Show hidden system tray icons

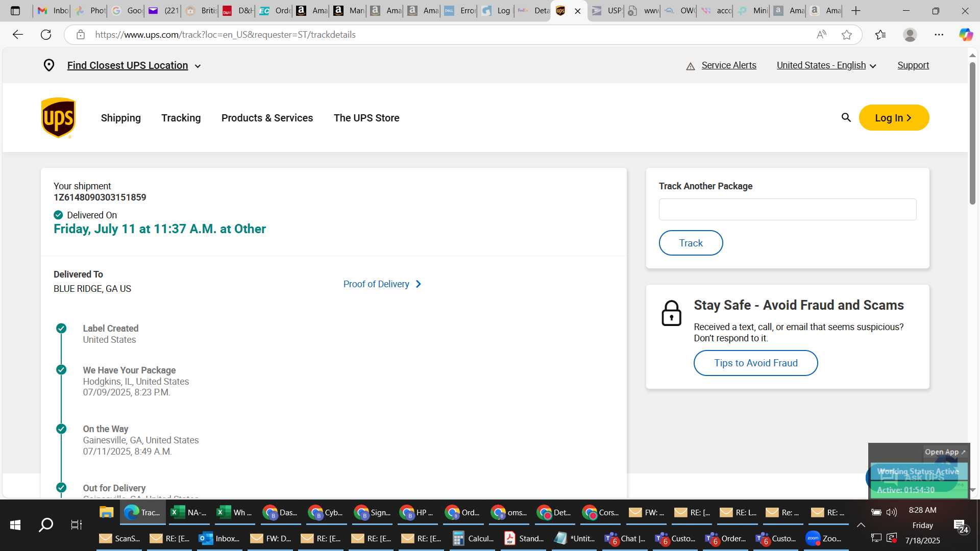coord(861,525)
